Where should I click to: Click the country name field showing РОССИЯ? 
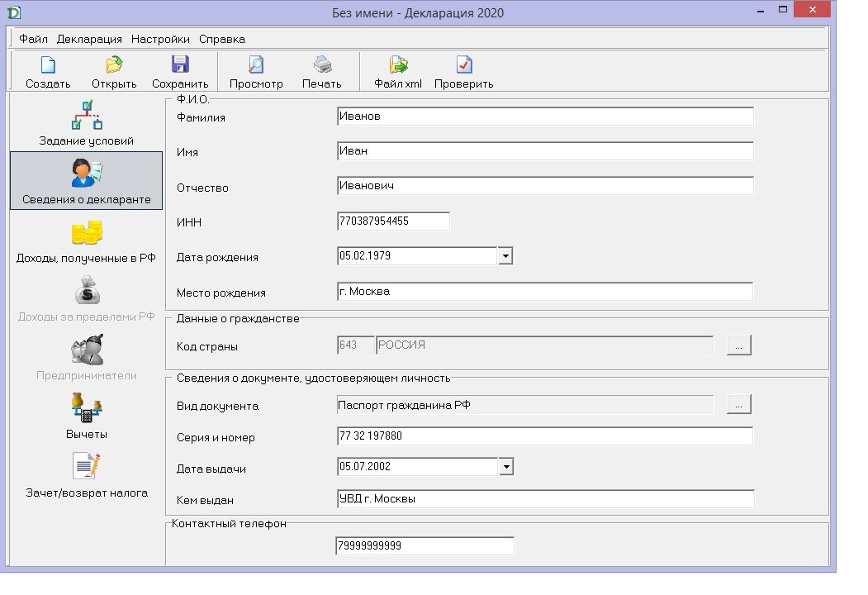[x=545, y=345]
